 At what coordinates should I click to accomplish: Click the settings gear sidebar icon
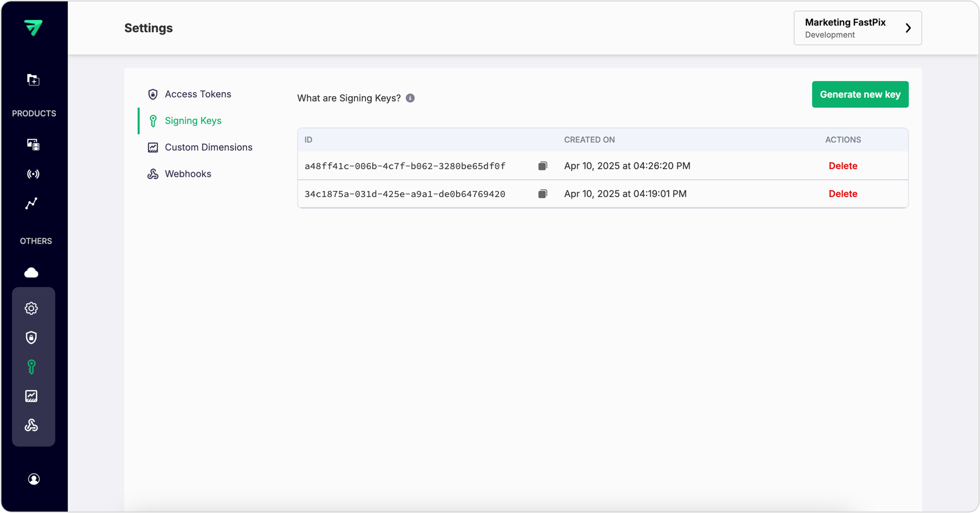click(31, 308)
